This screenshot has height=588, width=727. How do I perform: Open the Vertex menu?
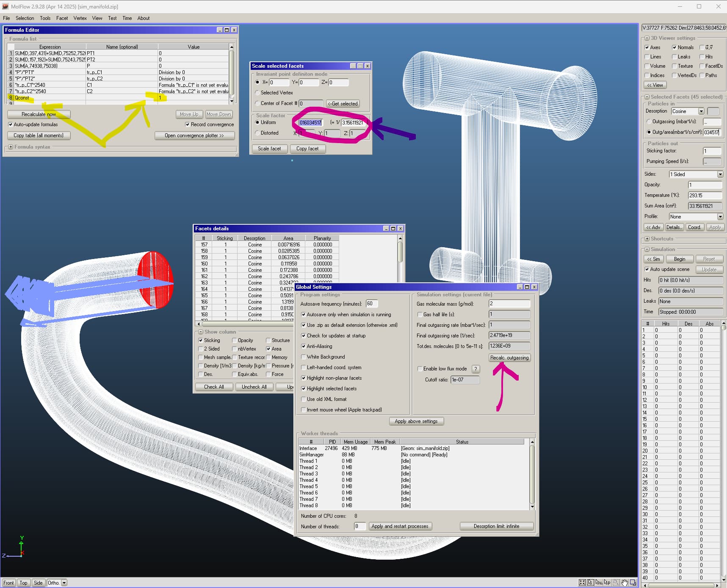[x=80, y=18]
